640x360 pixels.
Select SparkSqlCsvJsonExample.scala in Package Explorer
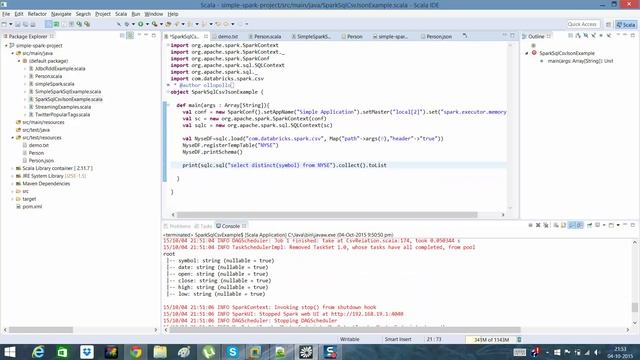[69, 99]
